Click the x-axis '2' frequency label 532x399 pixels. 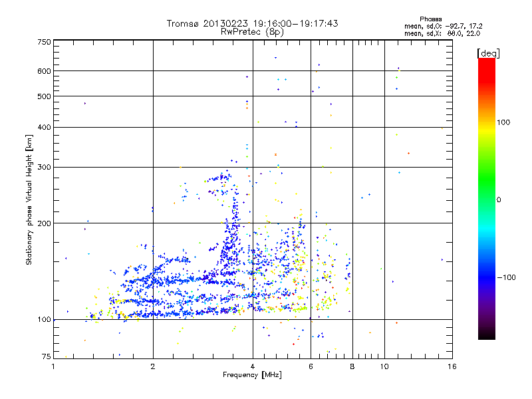coord(153,366)
